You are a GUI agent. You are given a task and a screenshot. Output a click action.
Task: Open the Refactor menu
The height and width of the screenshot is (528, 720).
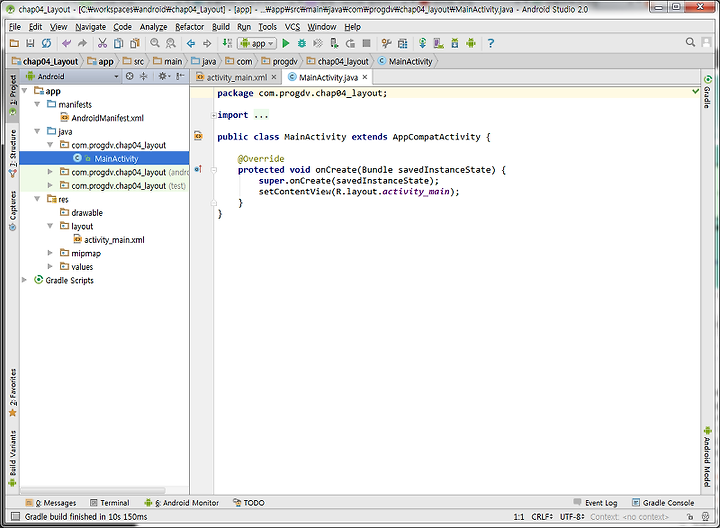(189, 27)
